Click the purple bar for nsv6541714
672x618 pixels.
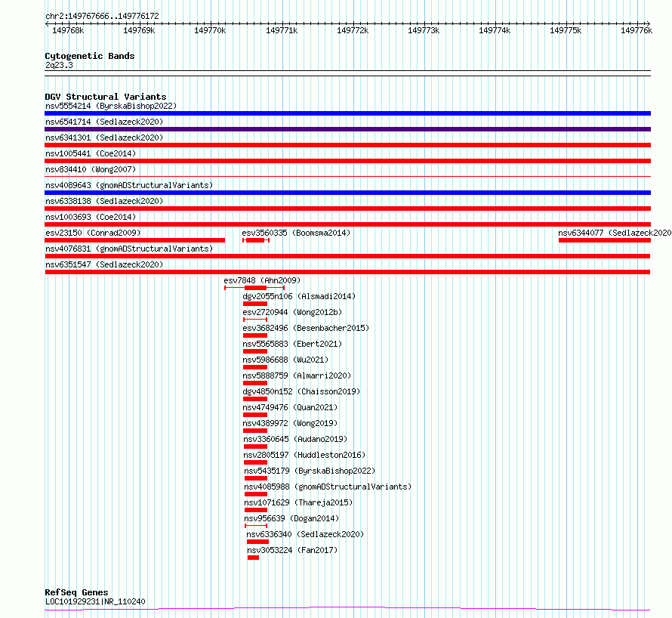[x=347, y=129]
